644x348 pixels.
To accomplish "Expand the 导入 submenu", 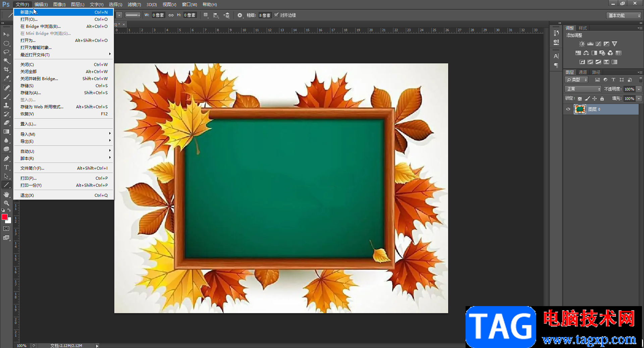I will [64, 134].
